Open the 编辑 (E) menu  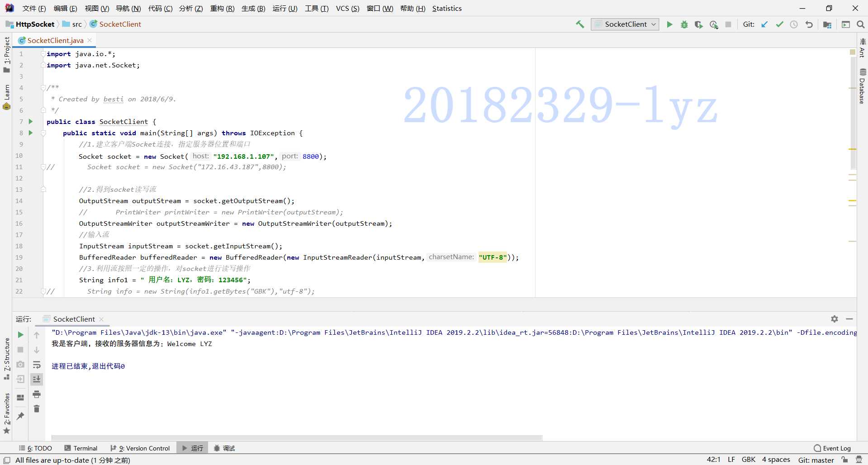pyautogui.click(x=65, y=8)
